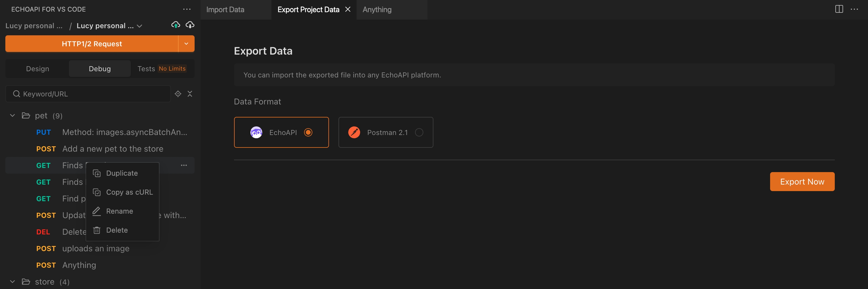Click the locate current request target icon
The image size is (868, 289).
(x=178, y=94)
